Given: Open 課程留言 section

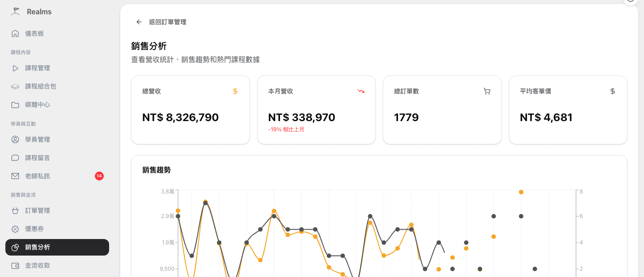Looking at the screenshot, I should [x=57, y=158].
